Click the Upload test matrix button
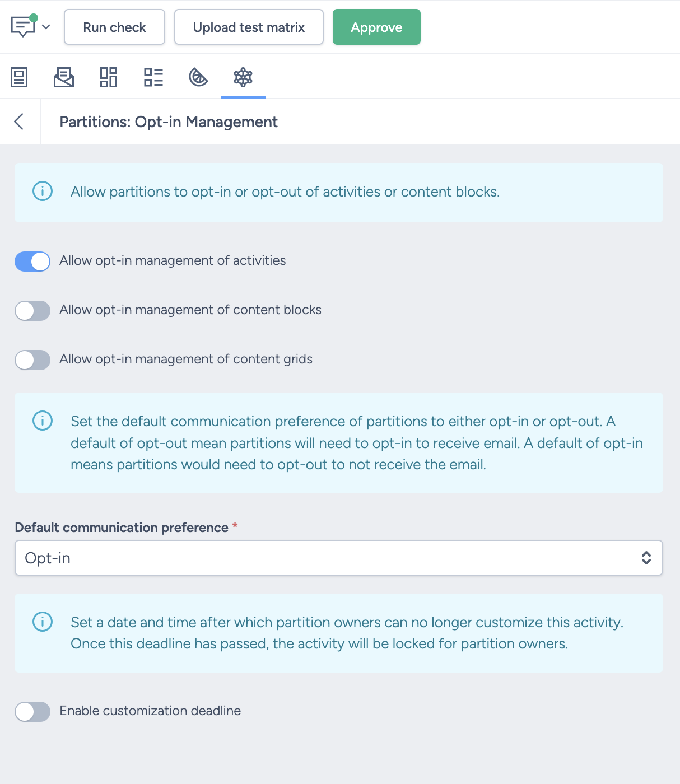Viewport: 680px width, 784px height. pyautogui.click(x=248, y=26)
